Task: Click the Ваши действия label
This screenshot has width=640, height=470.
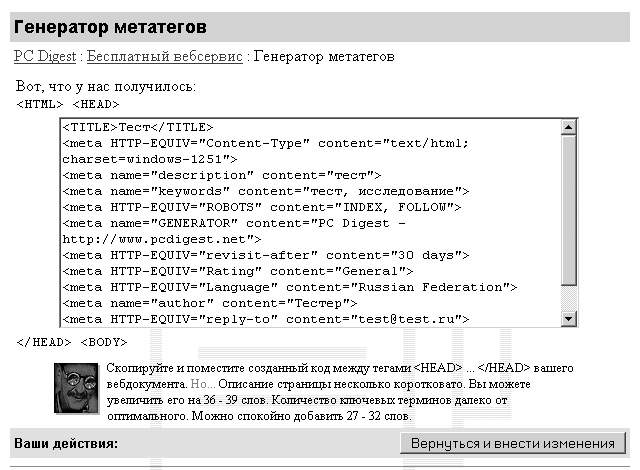Action: (66, 442)
